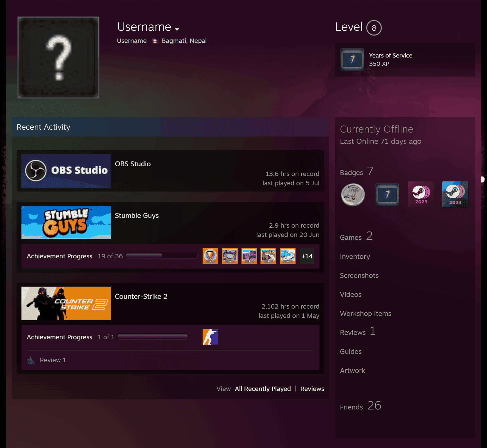Click the 7 years badge in Badges row
Image resolution: width=487 pixels, height=448 pixels.
coord(387,195)
